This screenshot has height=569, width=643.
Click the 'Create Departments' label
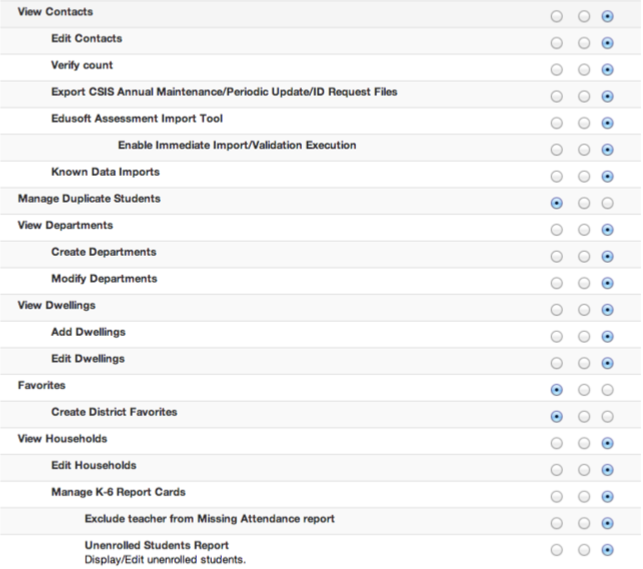click(104, 252)
